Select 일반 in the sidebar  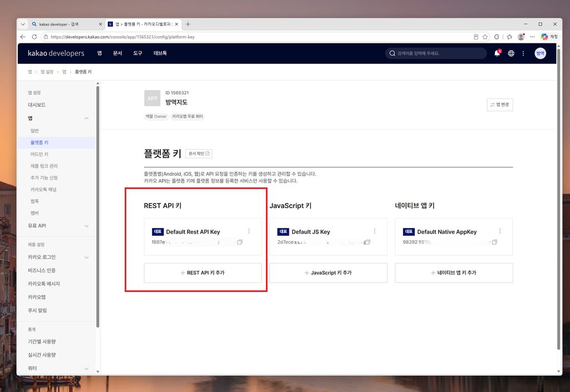click(35, 131)
